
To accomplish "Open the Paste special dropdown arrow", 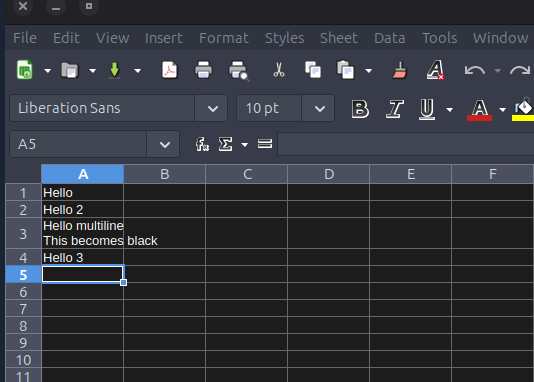I will coord(368,71).
